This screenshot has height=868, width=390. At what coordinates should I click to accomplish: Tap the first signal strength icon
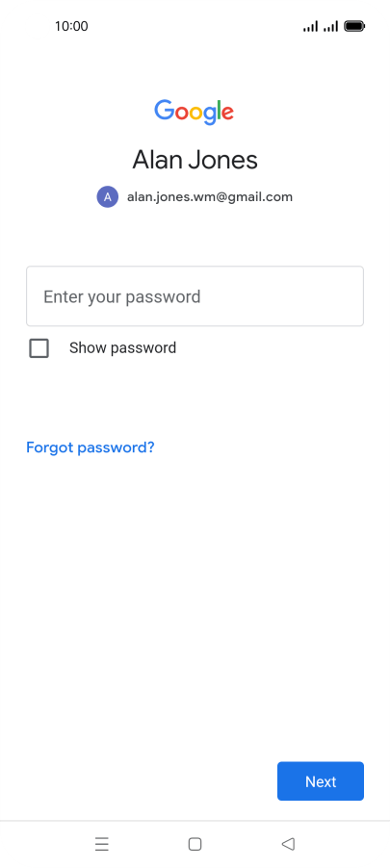click(310, 26)
